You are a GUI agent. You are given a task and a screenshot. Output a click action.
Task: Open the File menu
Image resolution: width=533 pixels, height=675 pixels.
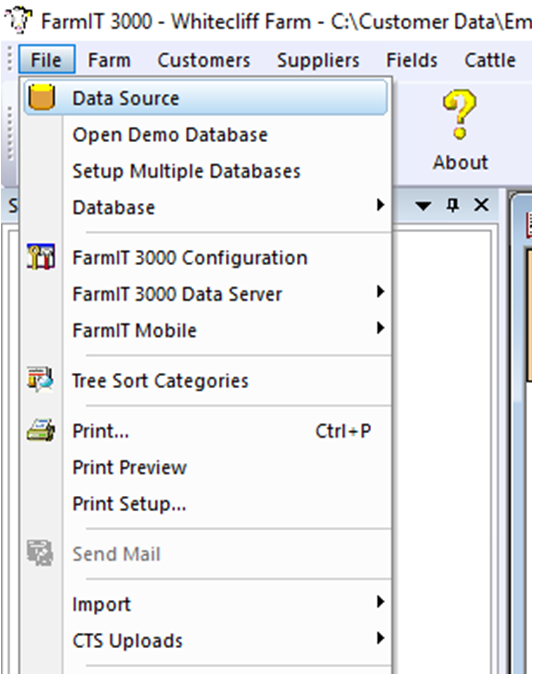point(47,59)
